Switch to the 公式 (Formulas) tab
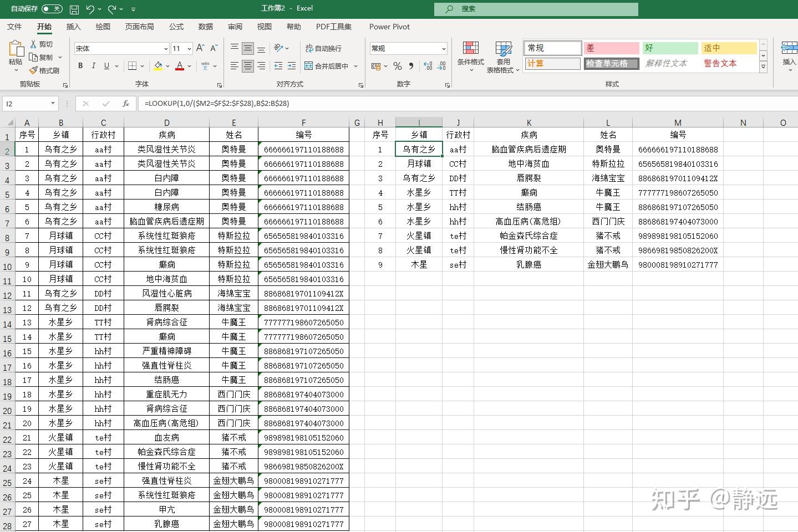This screenshot has width=798, height=532. (x=176, y=27)
